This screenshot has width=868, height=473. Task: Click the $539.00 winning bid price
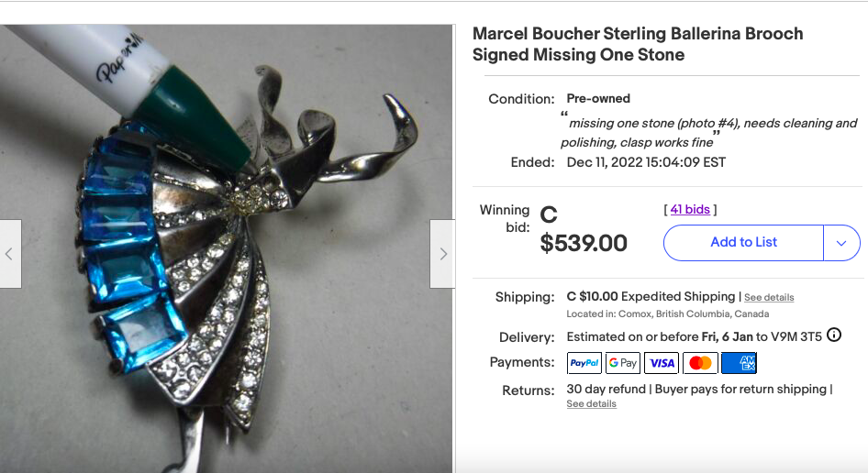[584, 243]
